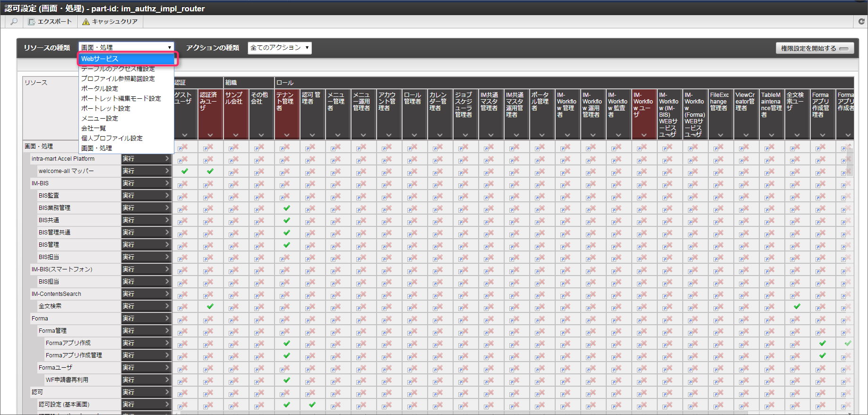Select プロファイル参照範囲設定 option
Screen dimensions: 868x415
pos(127,78)
